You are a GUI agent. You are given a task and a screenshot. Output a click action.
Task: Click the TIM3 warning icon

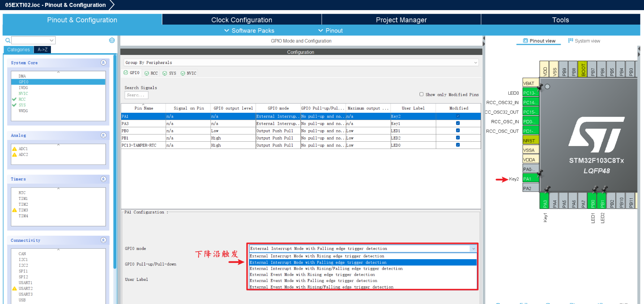[14, 210]
